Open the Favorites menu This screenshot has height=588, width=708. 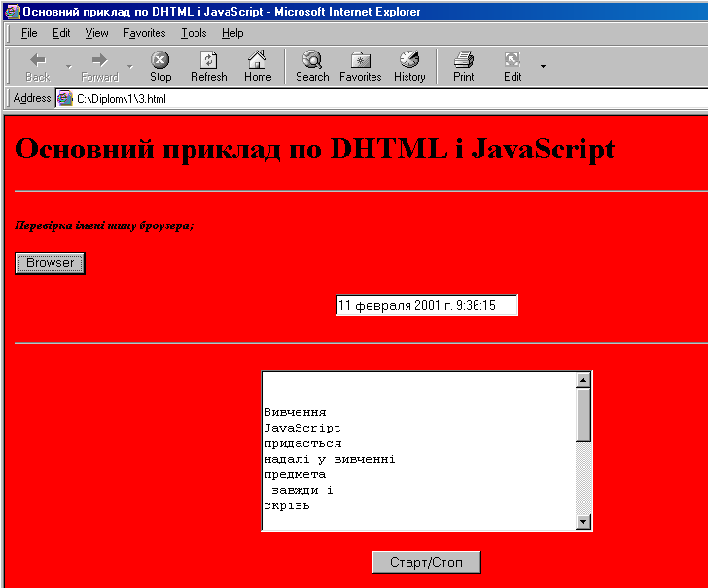[x=145, y=33]
